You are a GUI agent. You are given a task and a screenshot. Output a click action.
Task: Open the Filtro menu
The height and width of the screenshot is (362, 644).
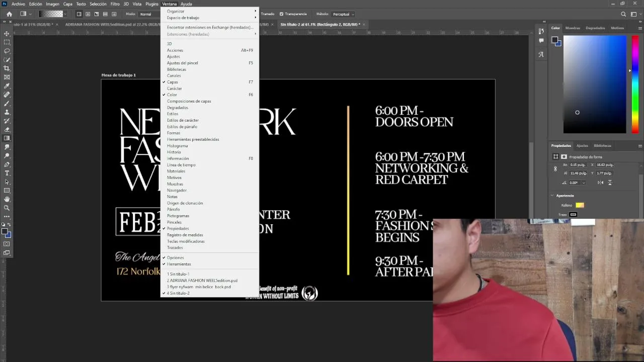(x=115, y=4)
